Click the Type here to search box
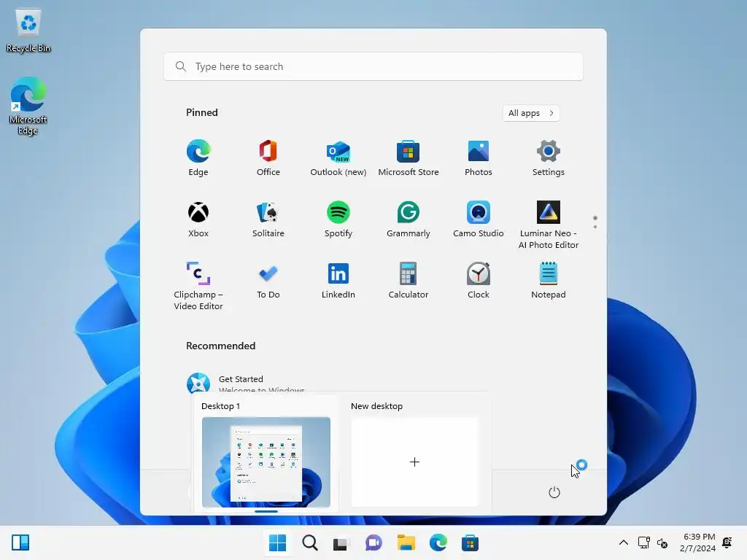747x560 pixels. point(373,66)
